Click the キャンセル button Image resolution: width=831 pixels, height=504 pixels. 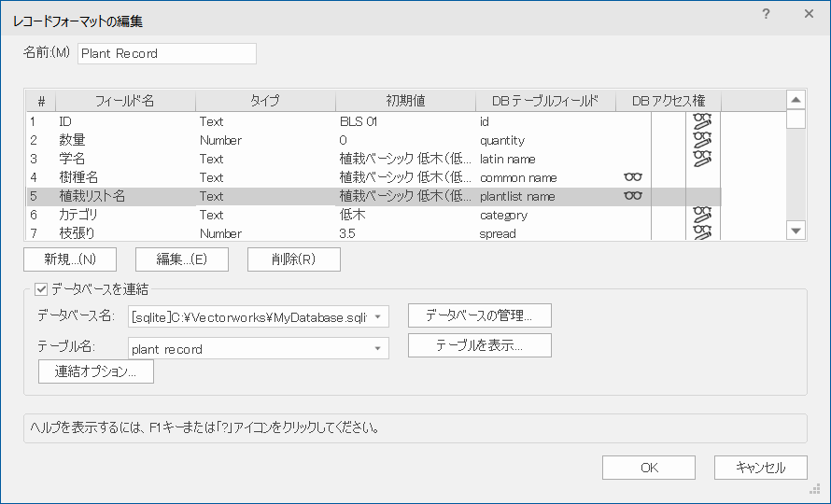[x=761, y=468]
